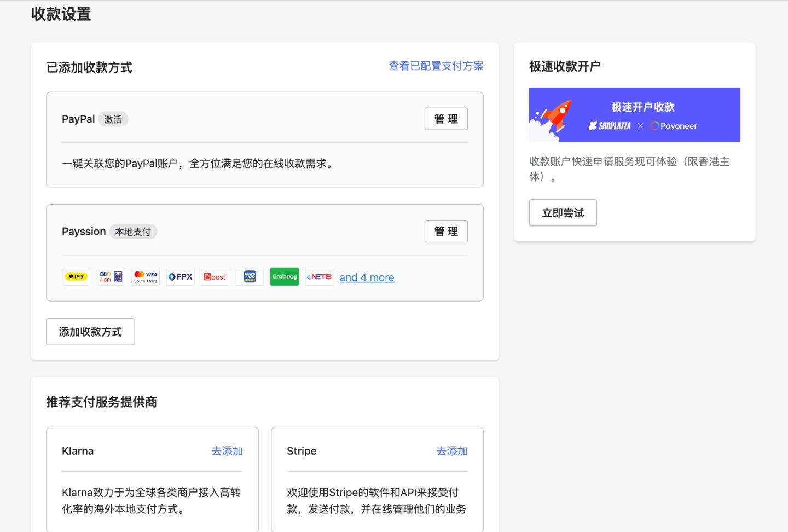788x532 pixels.
Task: Click the Payssion 本地支付 badge
Action: click(133, 232)
